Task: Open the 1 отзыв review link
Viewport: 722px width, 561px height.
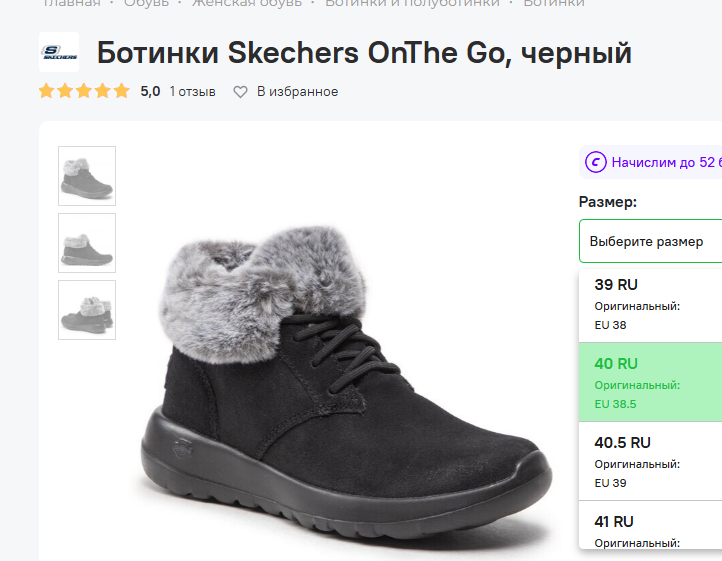Action: (192, 92)
